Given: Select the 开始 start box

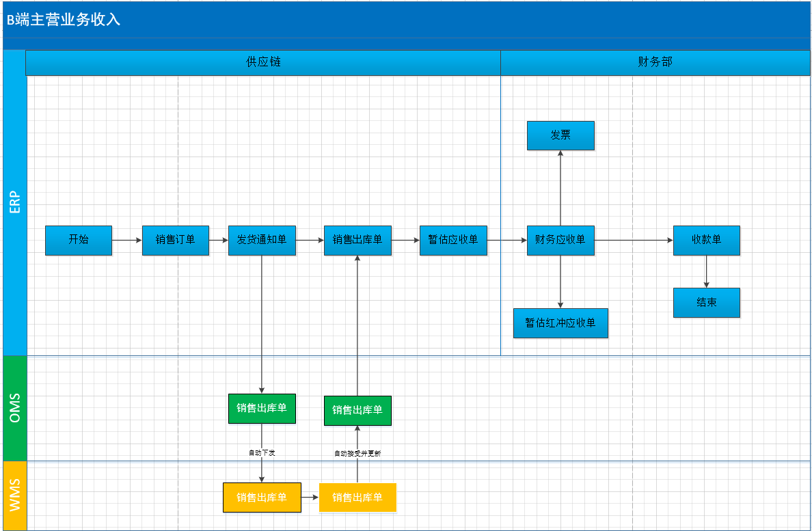Looking at the screenshot, I should tap(79, 240).
